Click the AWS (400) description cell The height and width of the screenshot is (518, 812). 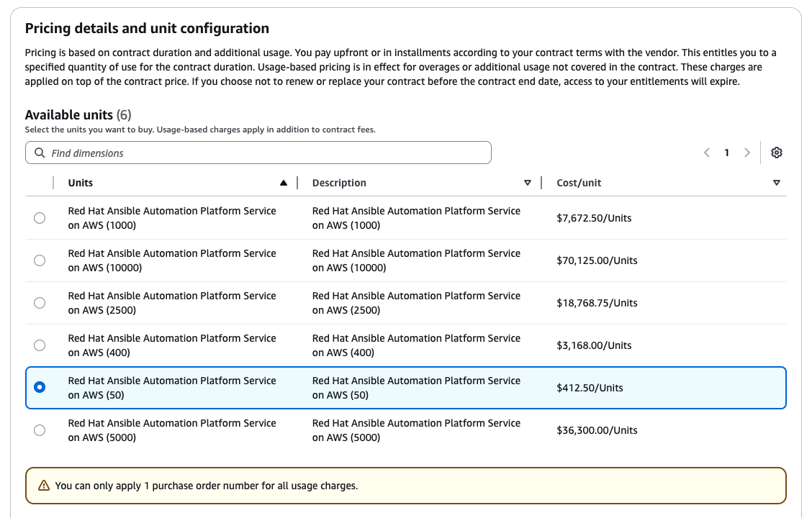pos(416,345)
